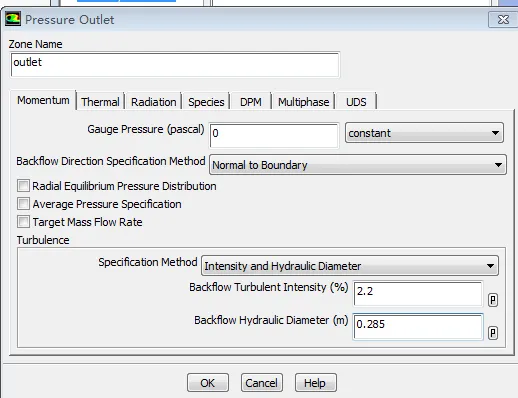Screen dimensions: 518x398
Task: Select the Radiation tab
Action: coord(153,102)
